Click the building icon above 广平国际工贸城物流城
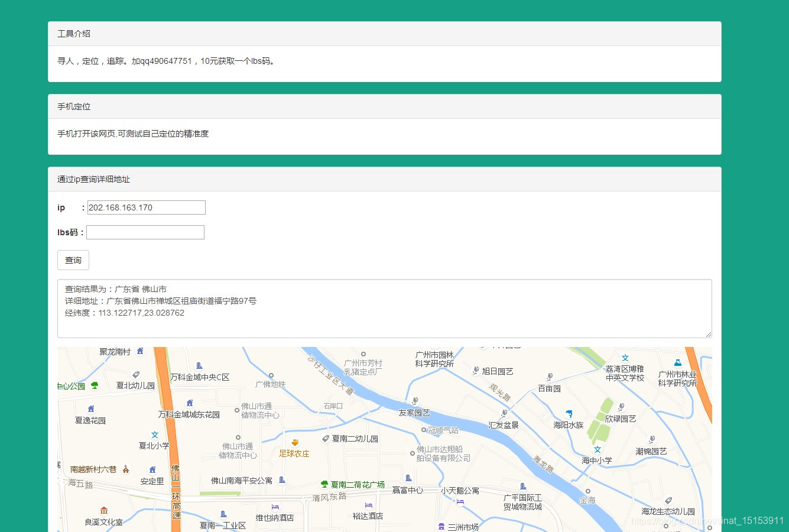 click(x=523, y=486)
